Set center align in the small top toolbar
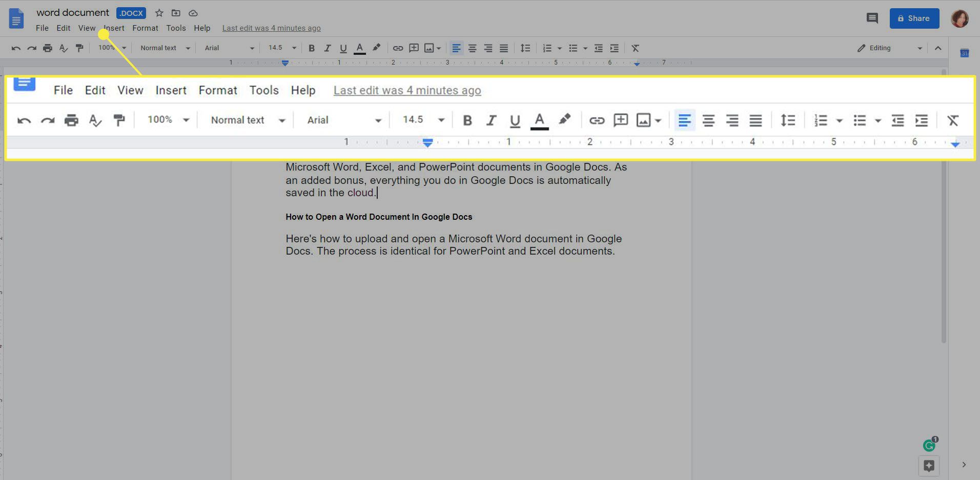 (472, 48)
